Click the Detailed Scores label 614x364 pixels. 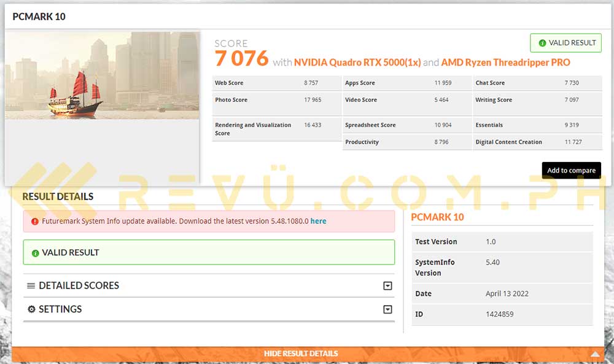(79, 285)
